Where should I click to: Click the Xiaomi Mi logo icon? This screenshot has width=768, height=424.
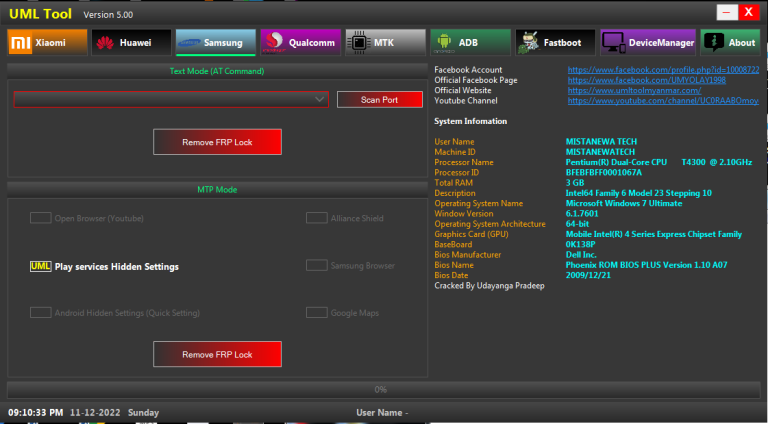tap(21, 43)
